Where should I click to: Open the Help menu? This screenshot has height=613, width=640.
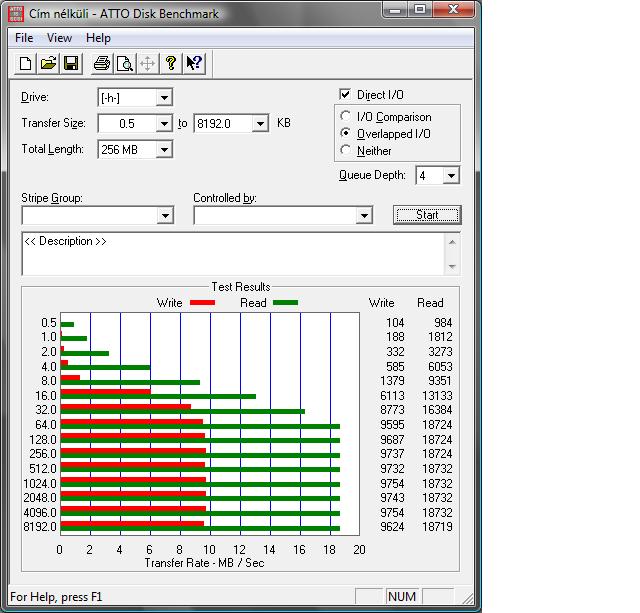click(98, 38)
